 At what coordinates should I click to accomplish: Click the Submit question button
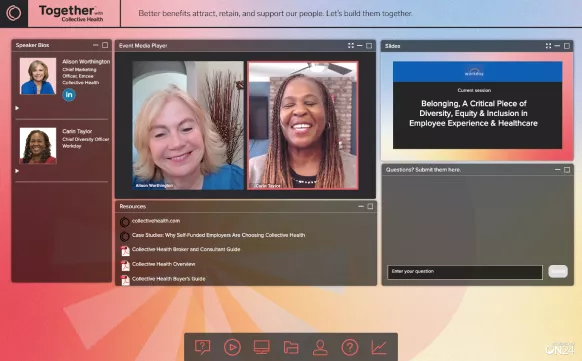558,272
